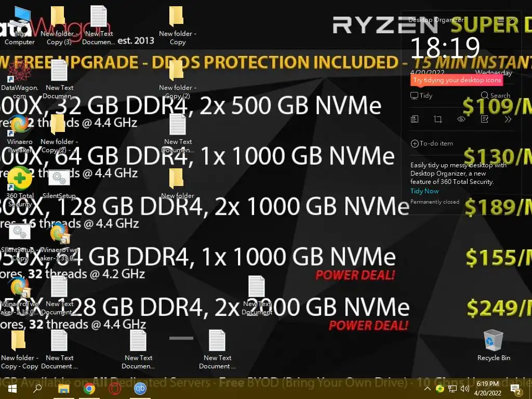Toggle the eye protection icon

pyautogui.click(x=461, y=119)
